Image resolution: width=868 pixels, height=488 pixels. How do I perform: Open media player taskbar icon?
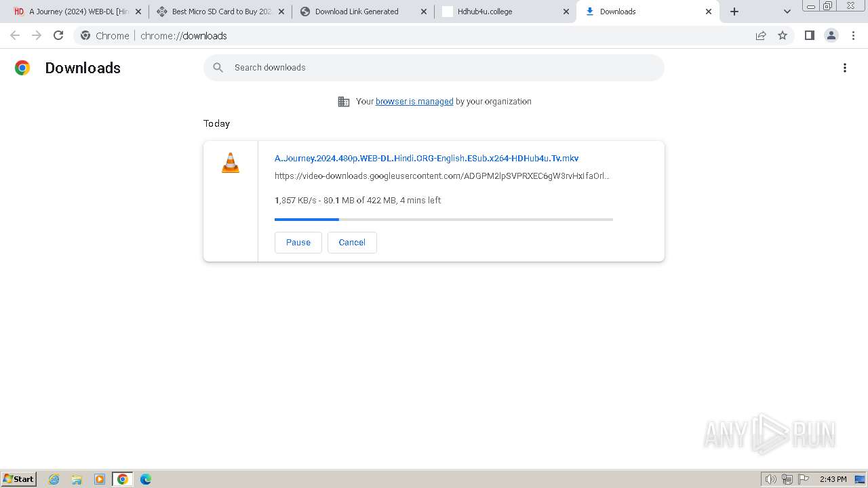point(100,479)
